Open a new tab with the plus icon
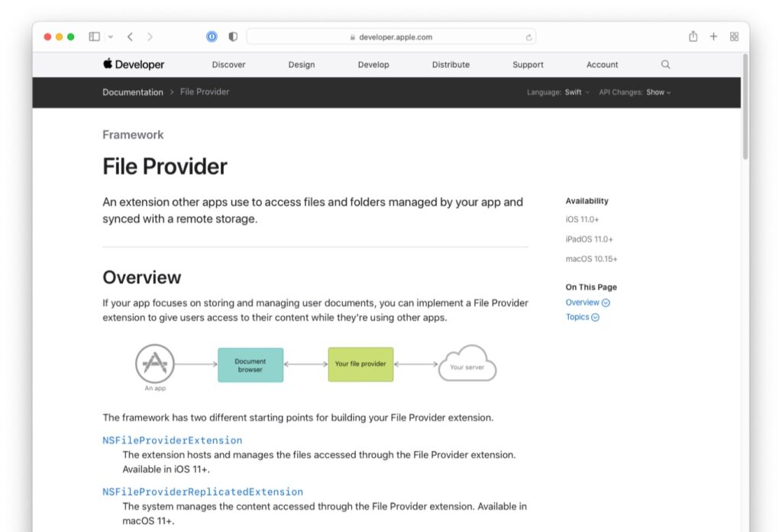Screen dimensions: 782x532 [713, 36]
